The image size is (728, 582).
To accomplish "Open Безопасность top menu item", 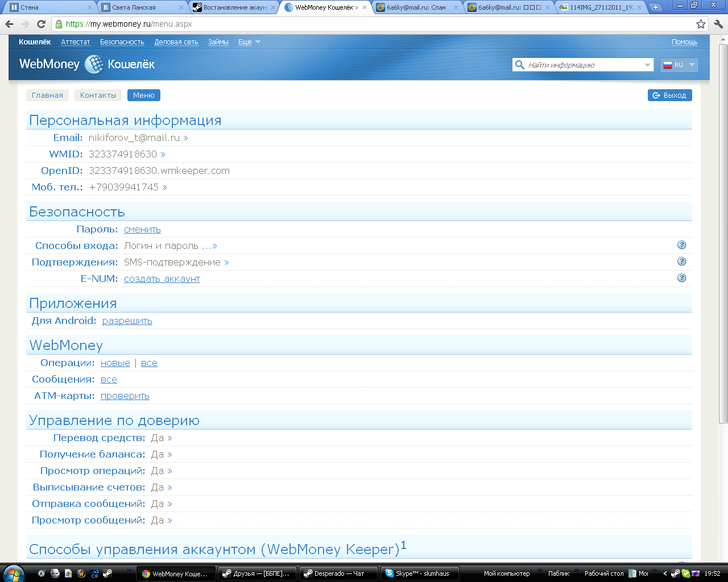I will point(122,42).
